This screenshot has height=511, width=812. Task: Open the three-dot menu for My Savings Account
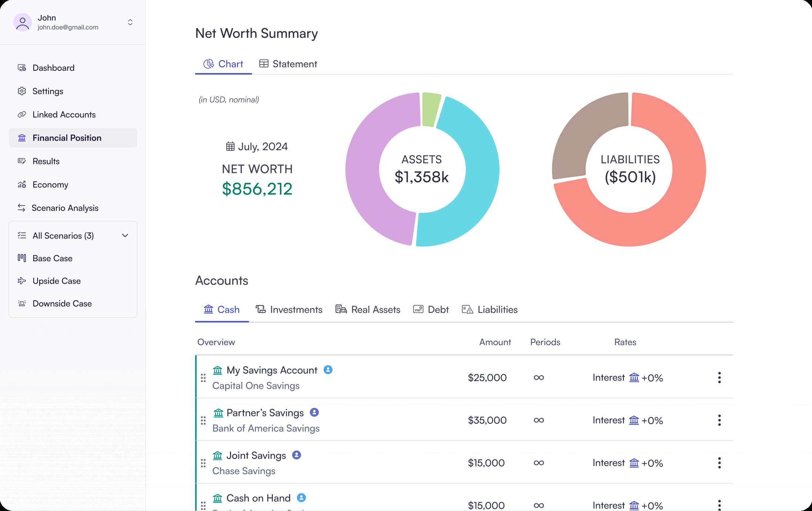coord(719,378)
